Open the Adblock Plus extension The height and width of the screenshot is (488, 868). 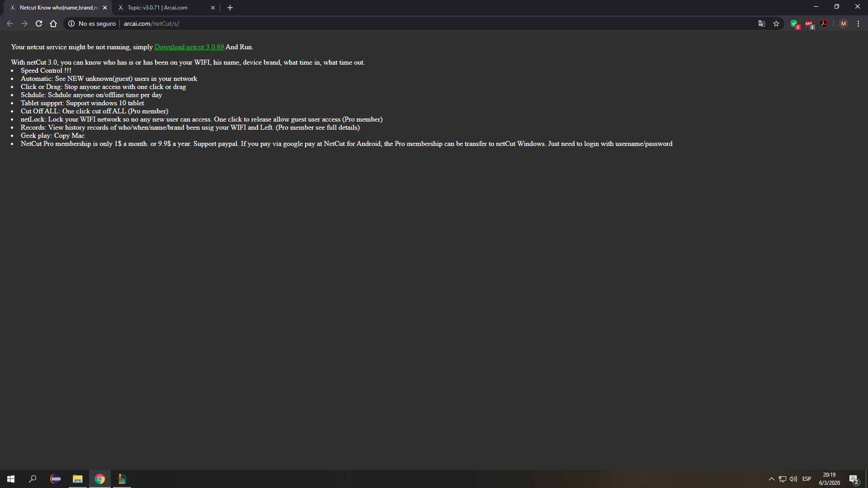pyautogui.click(x=809, y=24)
